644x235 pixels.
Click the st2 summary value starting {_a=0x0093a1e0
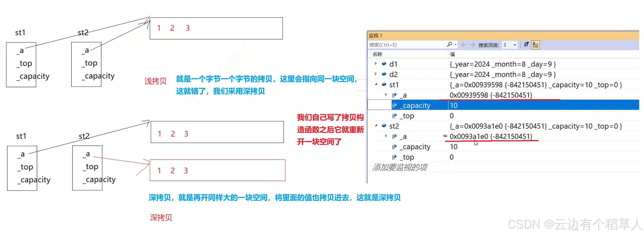(536, 126)
